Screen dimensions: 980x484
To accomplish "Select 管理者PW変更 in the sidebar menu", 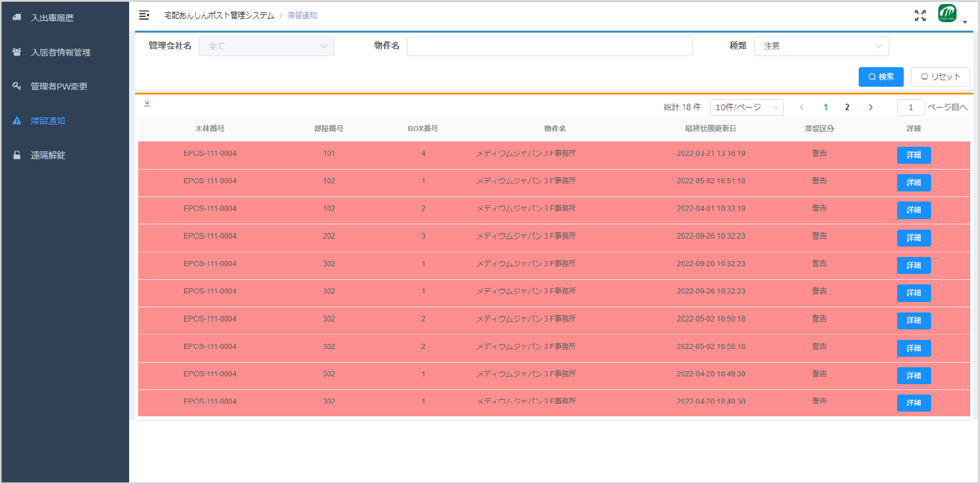I will pos(59,86).
